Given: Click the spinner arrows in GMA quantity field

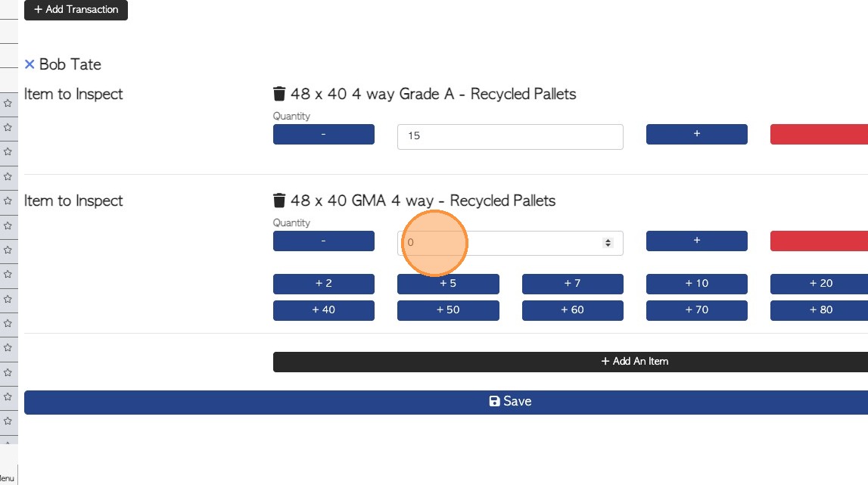Looking at the screenshot, I should (607, 243).
